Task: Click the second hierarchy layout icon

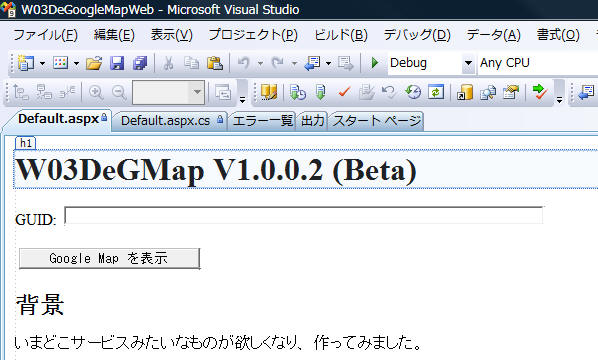Action: click(44, 92)
